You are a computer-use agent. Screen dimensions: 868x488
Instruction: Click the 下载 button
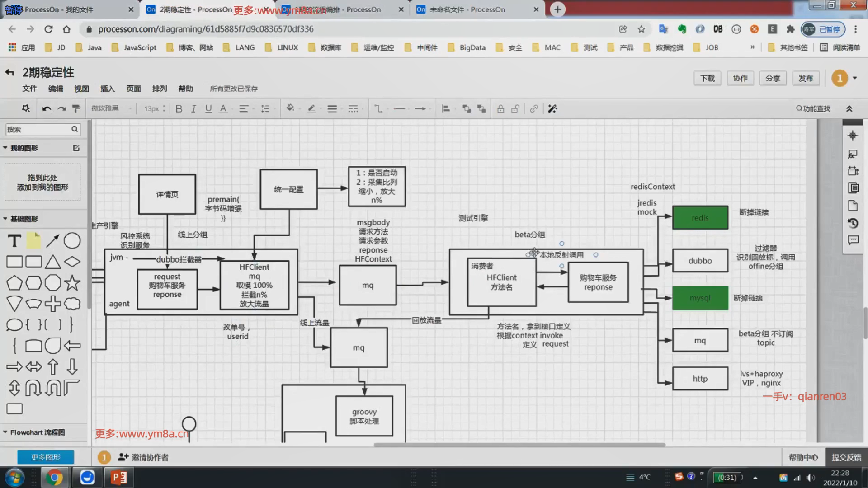707,78
